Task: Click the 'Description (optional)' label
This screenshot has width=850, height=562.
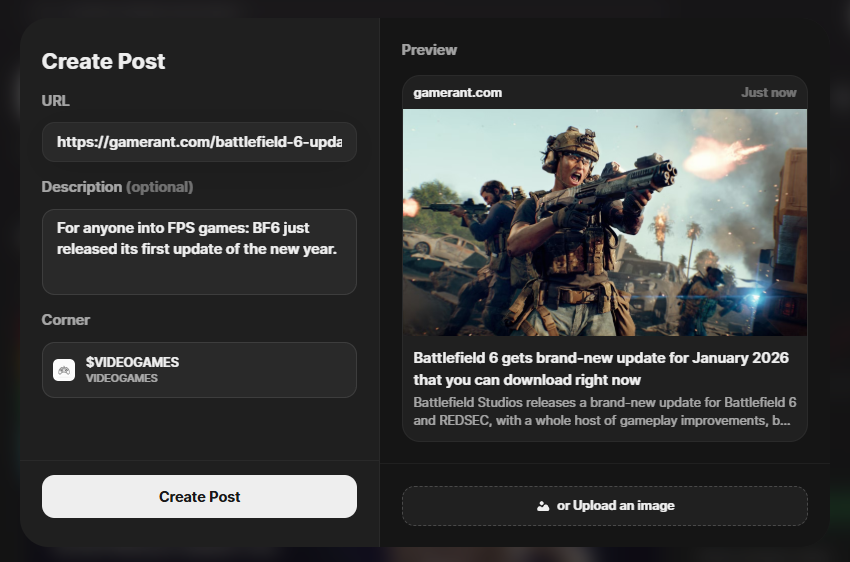Action: pyautogui.click(x=117, y=187)
